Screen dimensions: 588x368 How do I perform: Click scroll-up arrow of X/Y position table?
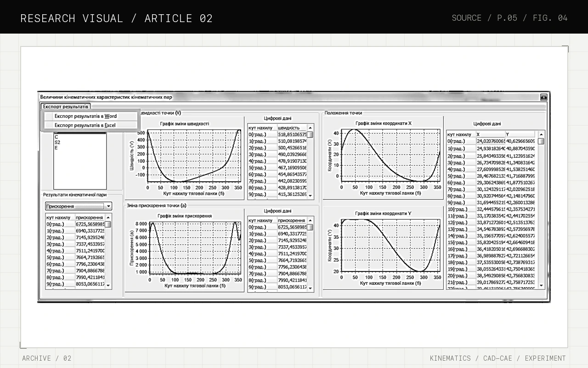[x=541, y=134]
